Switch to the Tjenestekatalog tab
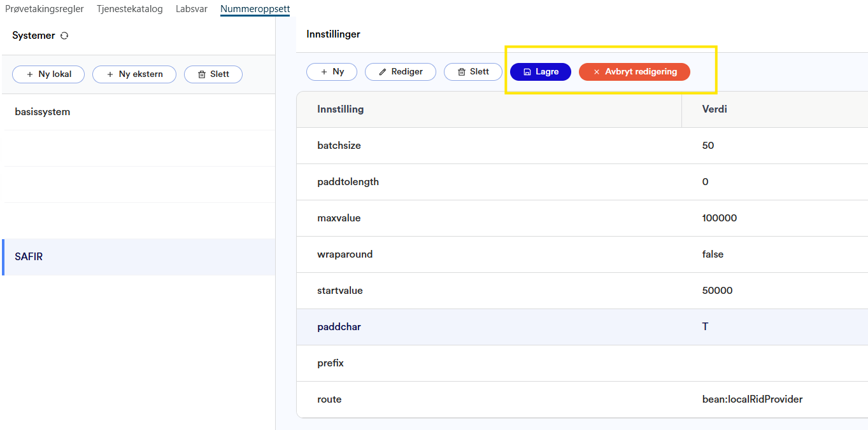The width and height of the screenshot is (868, 430). 130,9
